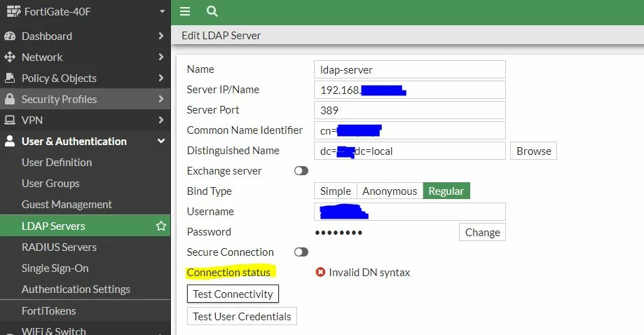This screenshot has height=335, width=644.
Task: Click the Server Port field
Action: [410, 110]
